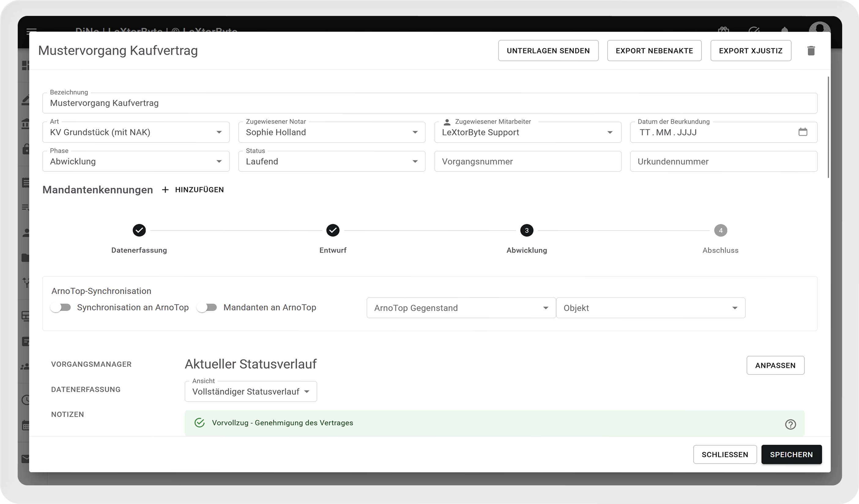The height and width of the screenshot is (504, 859).
Task: Click into the Vorgangsnummer input field
Action: [x=527, y=161]
